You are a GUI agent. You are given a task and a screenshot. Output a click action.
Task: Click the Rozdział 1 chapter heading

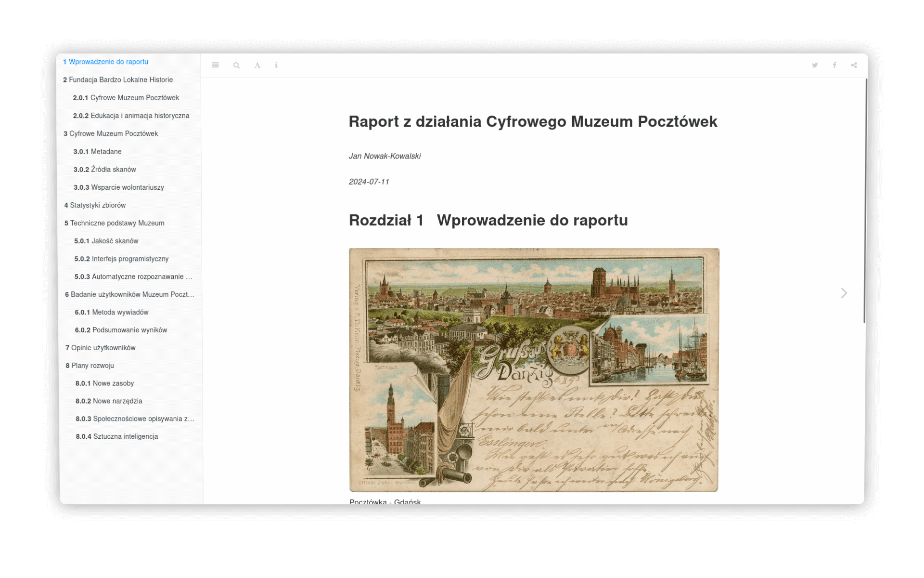point(488,221)
